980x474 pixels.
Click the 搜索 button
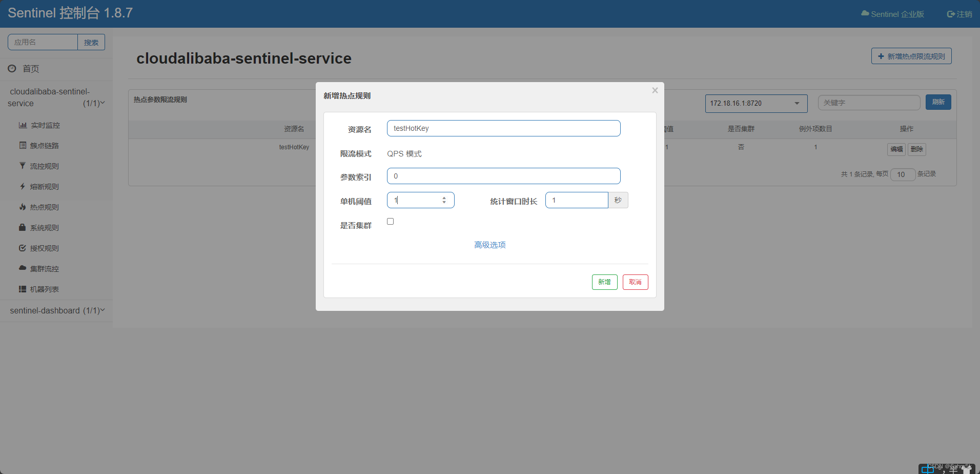[x=91, y=42]
